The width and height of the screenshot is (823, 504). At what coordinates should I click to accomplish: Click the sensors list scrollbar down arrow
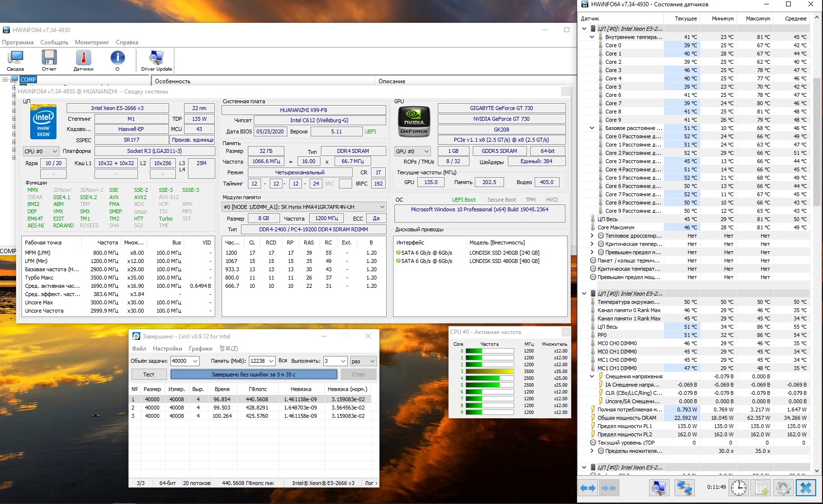click(817, 471)
